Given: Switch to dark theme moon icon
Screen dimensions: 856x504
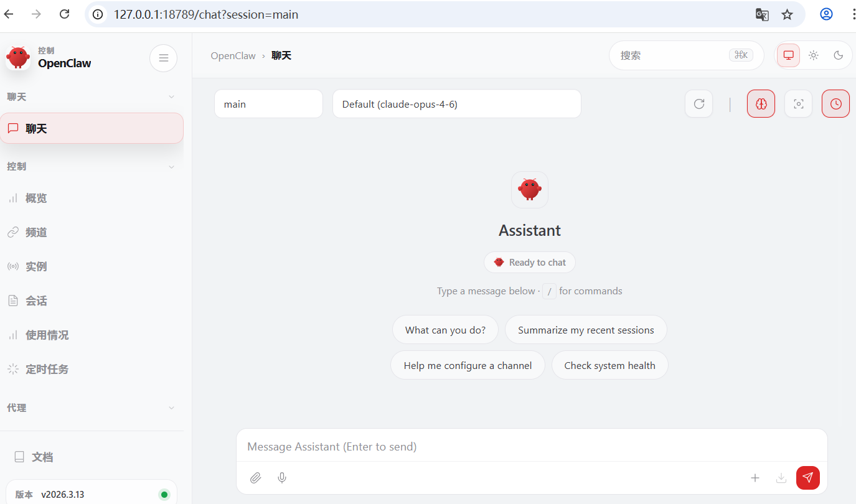Looking at the screenshot, I should [x=839, y=55].
